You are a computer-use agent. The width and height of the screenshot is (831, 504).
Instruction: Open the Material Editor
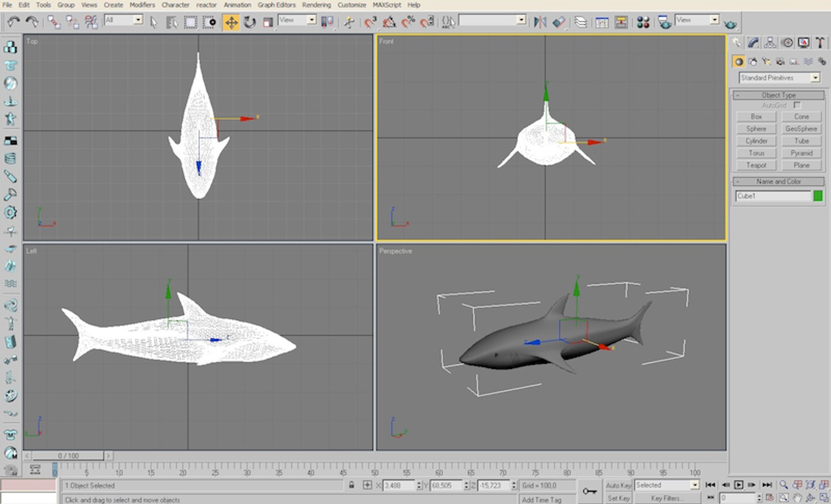tap(643, 22)
